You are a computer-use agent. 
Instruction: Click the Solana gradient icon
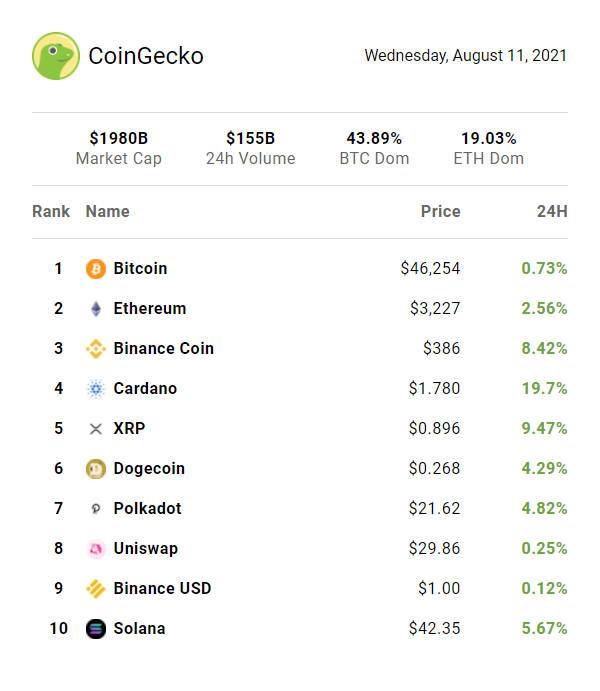[x=96, y=629]
